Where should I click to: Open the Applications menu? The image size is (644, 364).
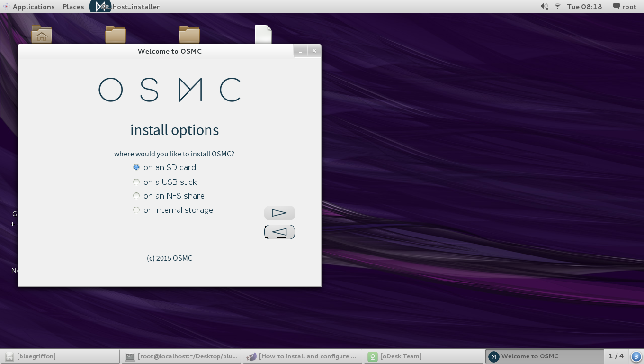(x=34, y=7)
